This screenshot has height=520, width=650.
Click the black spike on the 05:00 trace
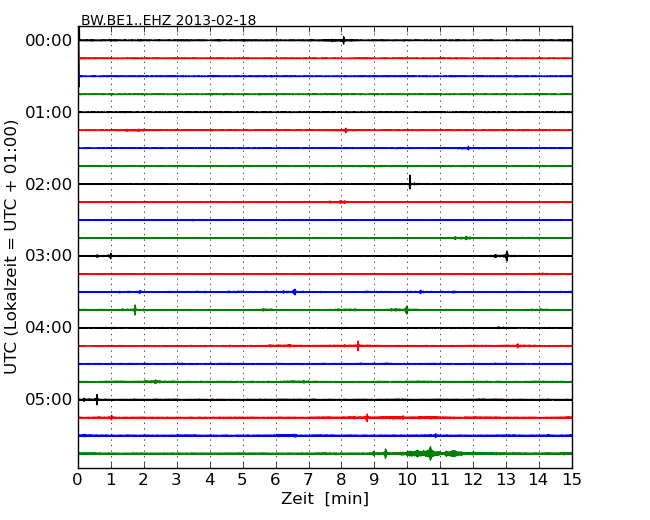[x=97, y=399]
